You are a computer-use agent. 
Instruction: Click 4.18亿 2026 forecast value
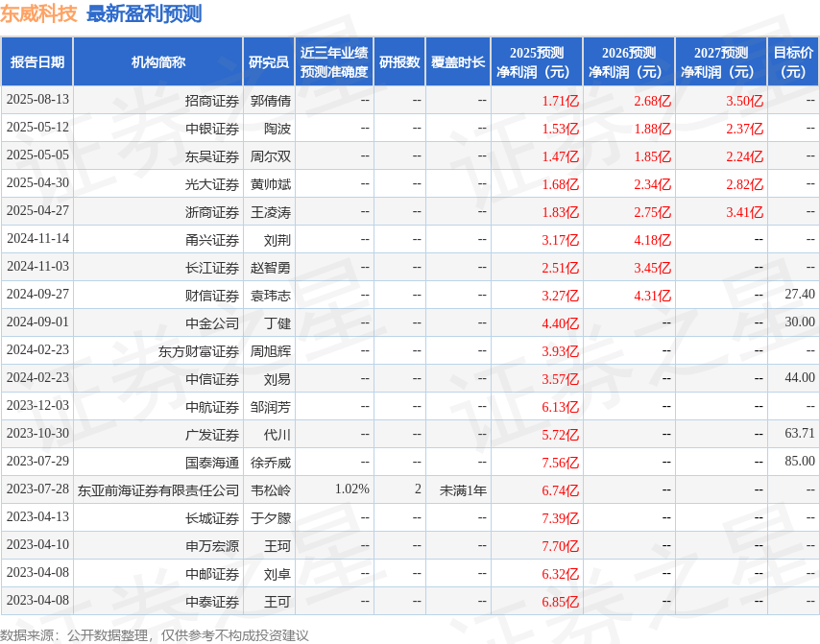click(652, 239)
